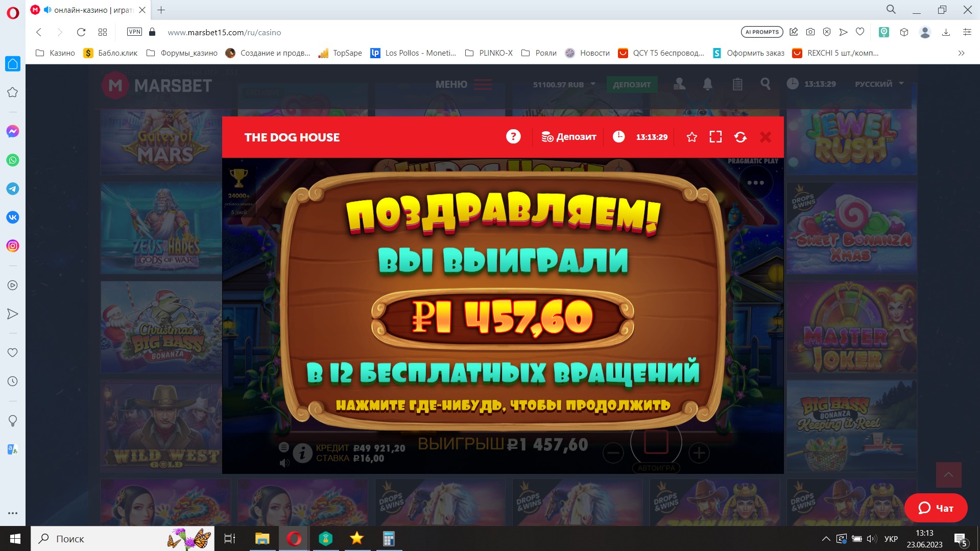Open the slot info 'i' button
The image size is (980, 551).
[x=302, y=453]
